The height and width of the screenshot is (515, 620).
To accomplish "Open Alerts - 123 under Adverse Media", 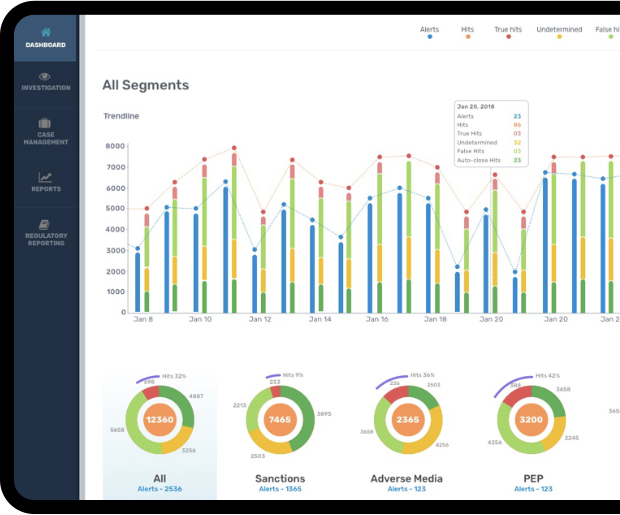I will (x=406, y=489).
